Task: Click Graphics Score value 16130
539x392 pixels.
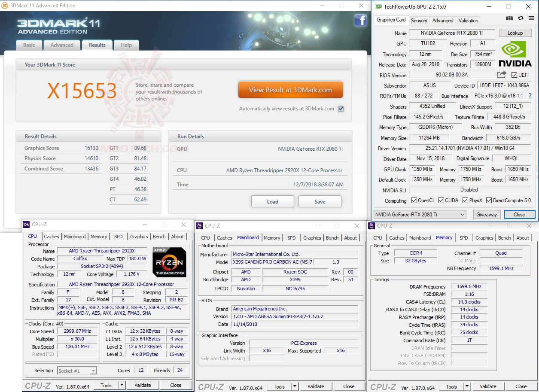Action: [91, 148]
